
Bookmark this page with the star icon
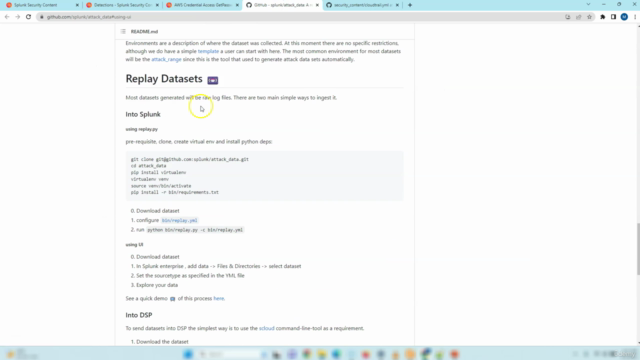tap(589, 17)
